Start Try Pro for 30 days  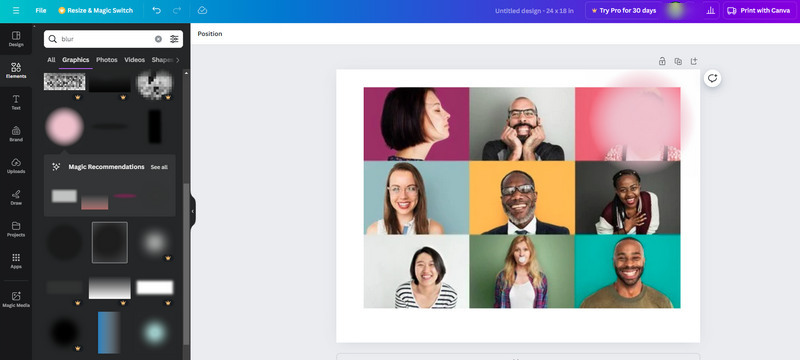point(623,10)
